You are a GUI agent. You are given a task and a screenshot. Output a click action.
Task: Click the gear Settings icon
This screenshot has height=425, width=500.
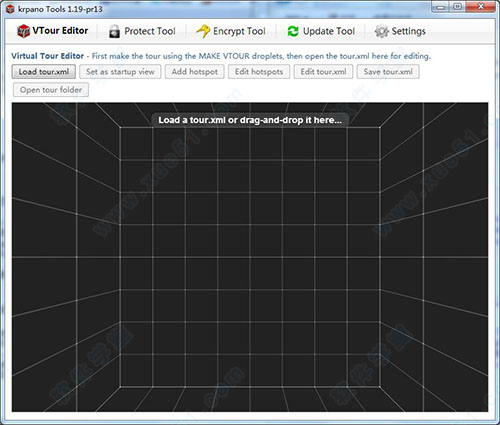[381, 31]
